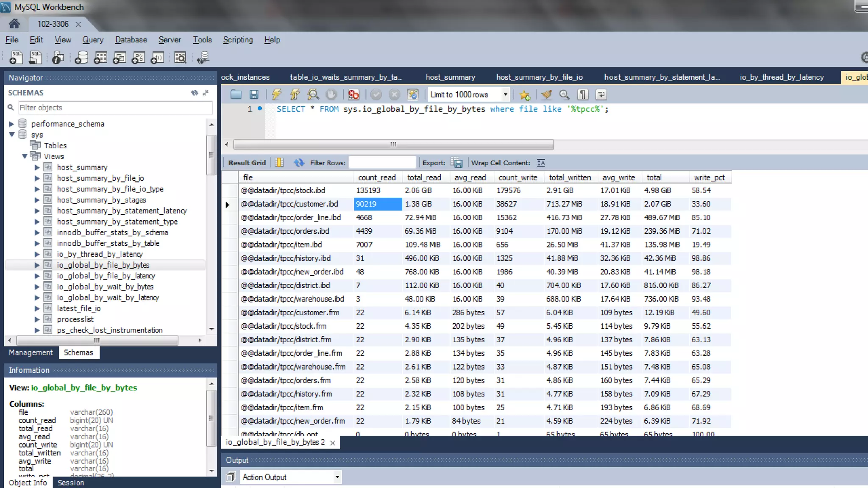
Task: Click the Filter objects search field
Action: pos(114,108)
